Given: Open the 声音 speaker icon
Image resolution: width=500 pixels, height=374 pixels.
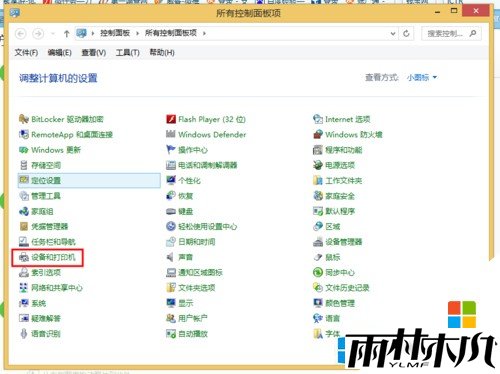Looking at the screenshot, I should 171,257.
